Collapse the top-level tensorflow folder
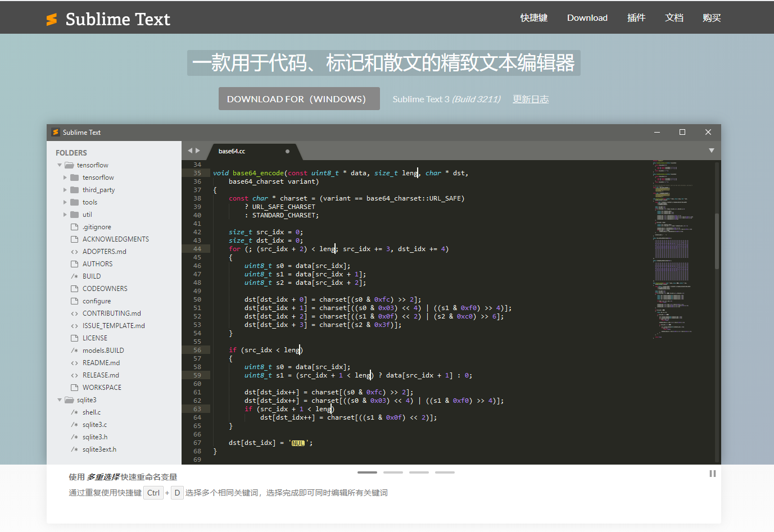This screenshot has height=532, width=774. [60, 165]
